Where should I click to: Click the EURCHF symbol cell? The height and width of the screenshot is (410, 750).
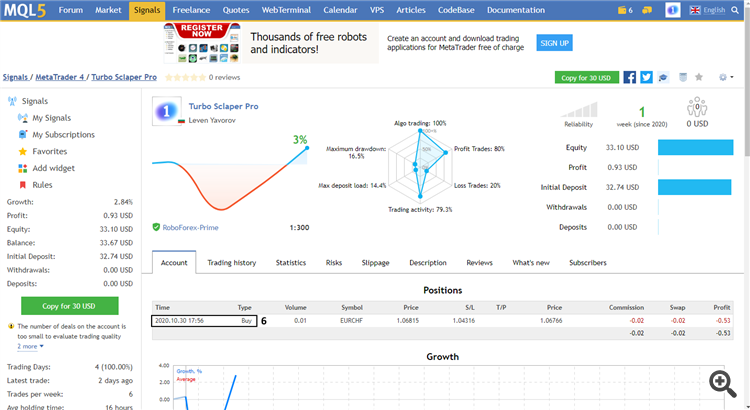click(x=352, y=321)
